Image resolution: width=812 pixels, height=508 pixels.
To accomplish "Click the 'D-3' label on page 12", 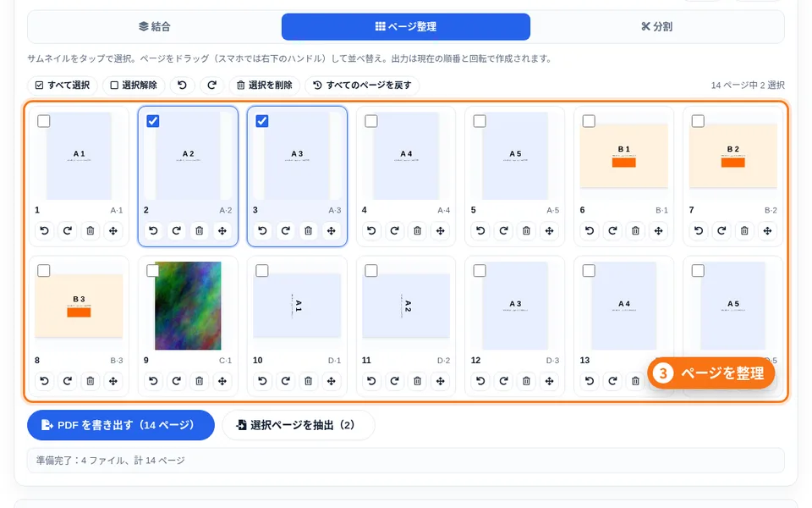I will point(552,361).
